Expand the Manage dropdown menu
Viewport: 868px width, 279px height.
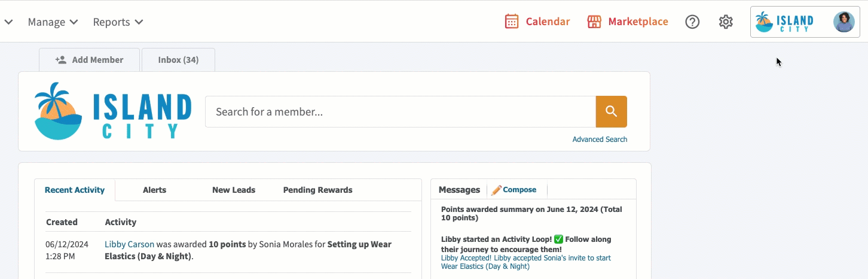53,22
